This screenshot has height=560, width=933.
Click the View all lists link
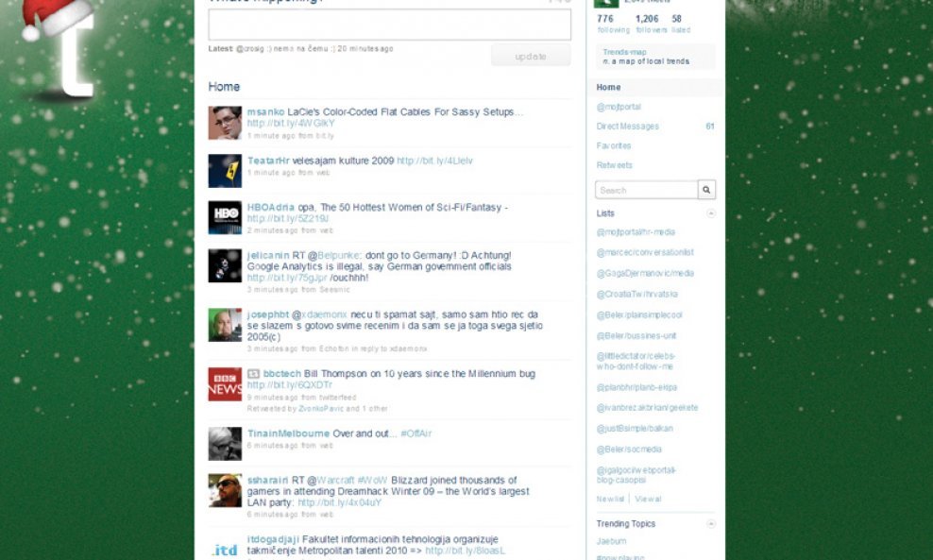click(x=648, y=499)
